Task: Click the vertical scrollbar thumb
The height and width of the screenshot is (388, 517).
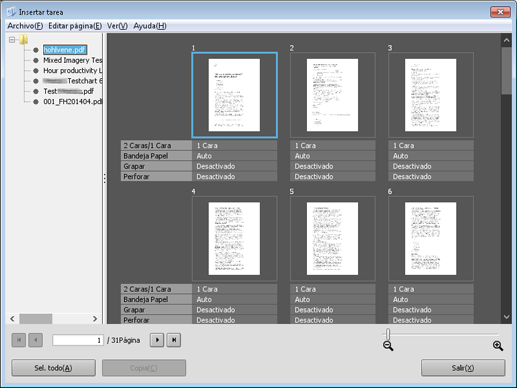Action: (506, 70)
